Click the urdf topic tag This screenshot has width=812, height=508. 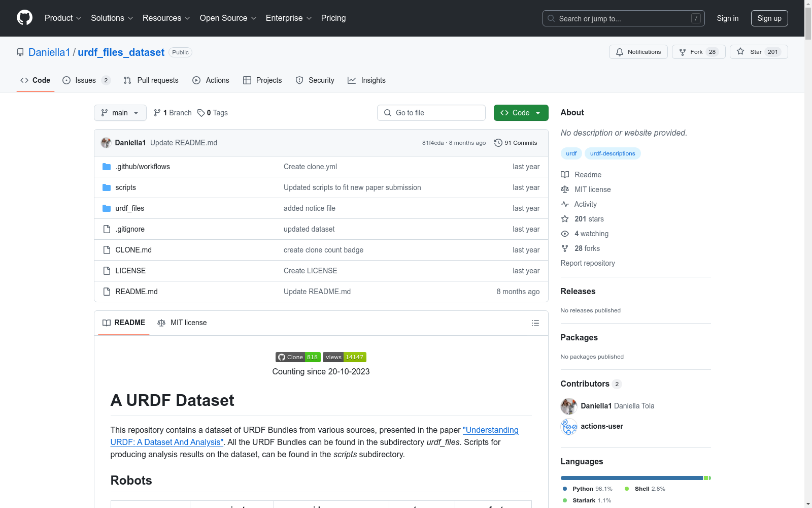click(x=571, y=153)
